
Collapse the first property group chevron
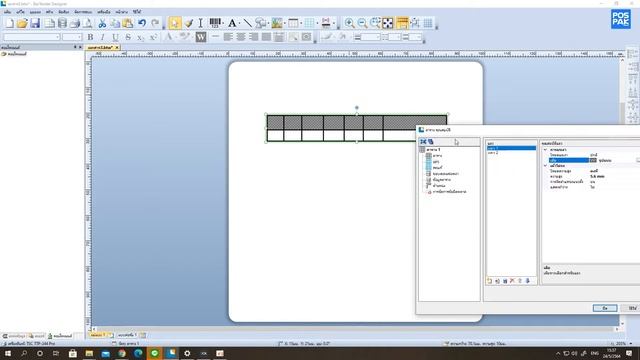(545, 150)
